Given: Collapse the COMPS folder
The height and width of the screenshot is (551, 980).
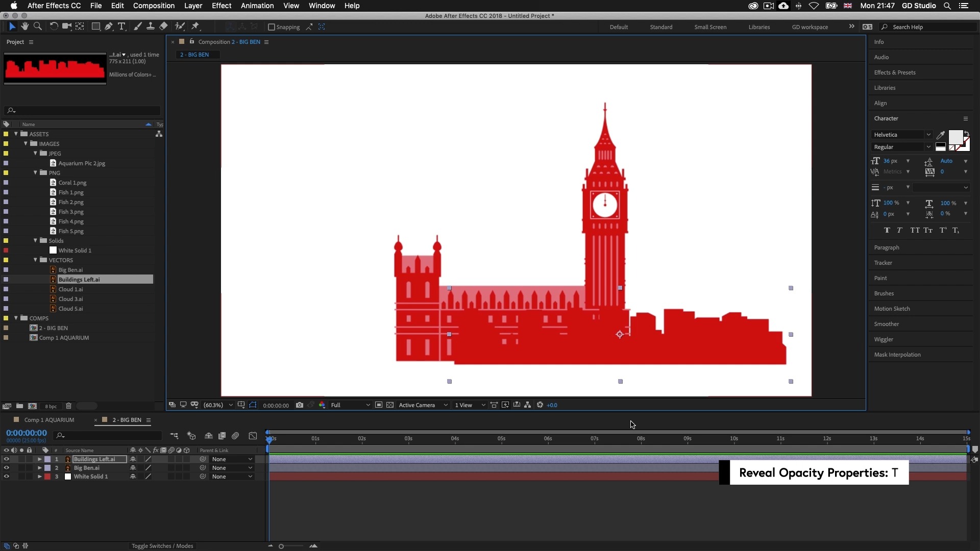Looking at the screenshot, I should pyautogui.click(x=16, y=318).
